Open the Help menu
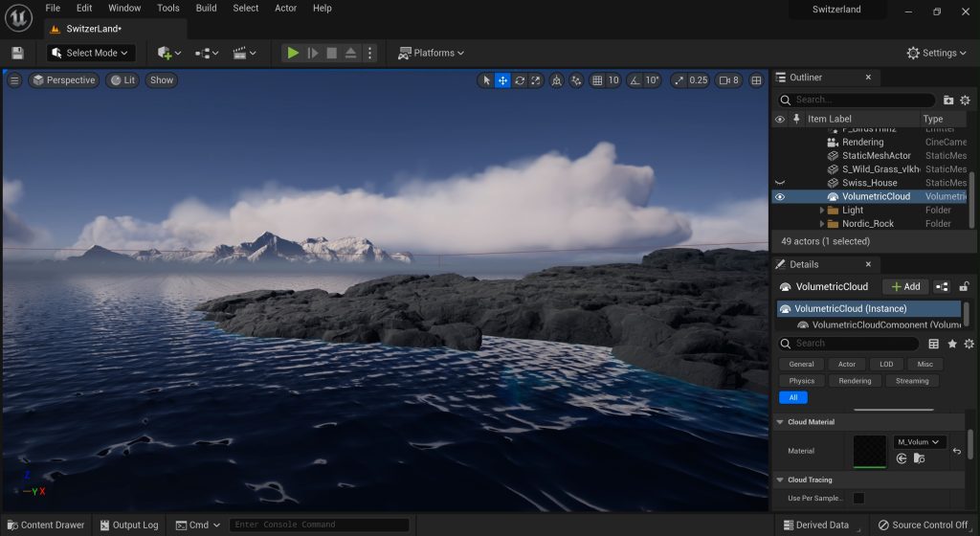 pos(322,8)
